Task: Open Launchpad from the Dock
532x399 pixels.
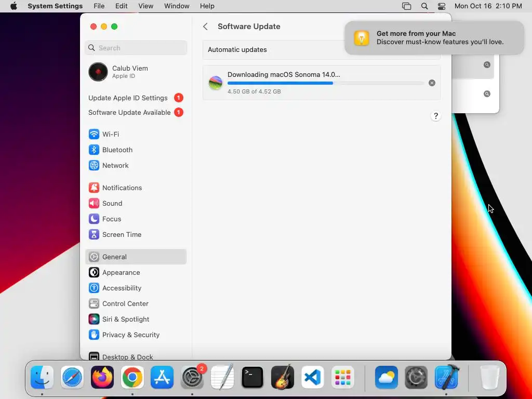Action: tap(343, 377)
